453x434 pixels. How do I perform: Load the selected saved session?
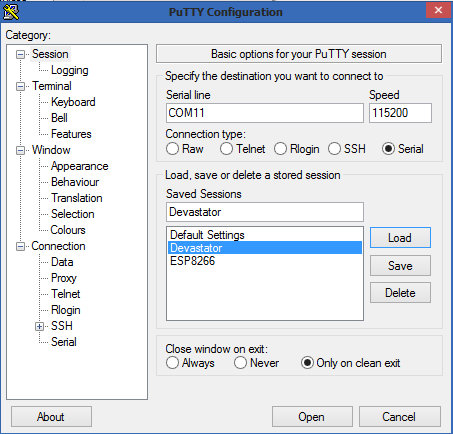pos(400,238)
